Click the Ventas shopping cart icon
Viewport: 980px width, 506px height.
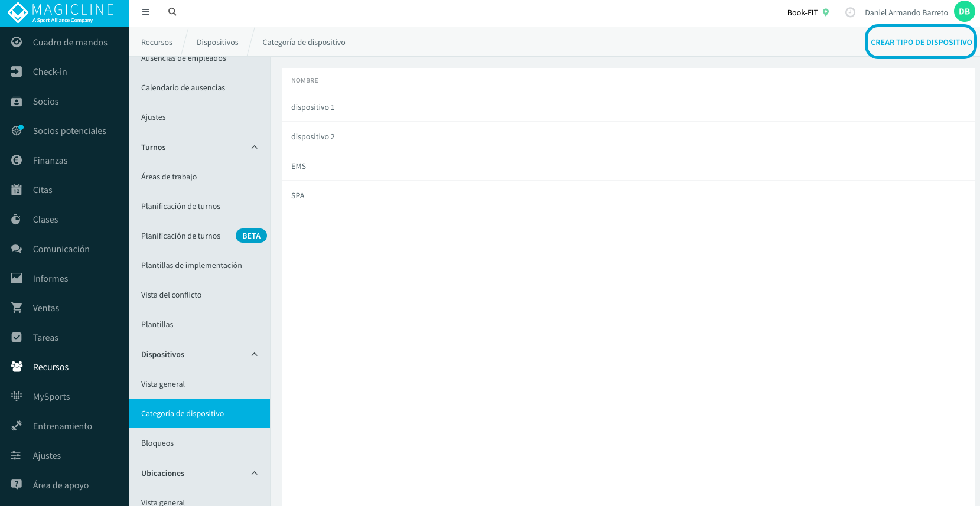click(17, 308)
